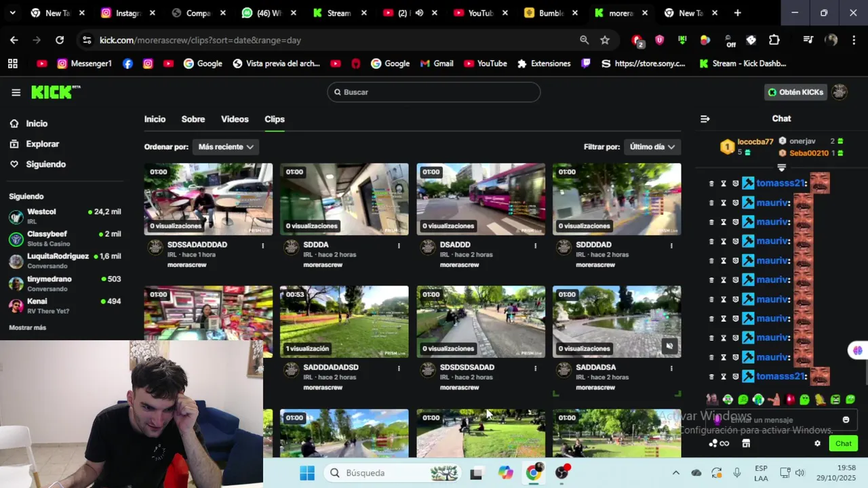Show hidden system tray icons chevron
This screenshot has height=488, width=868.
tap(675, 473)
